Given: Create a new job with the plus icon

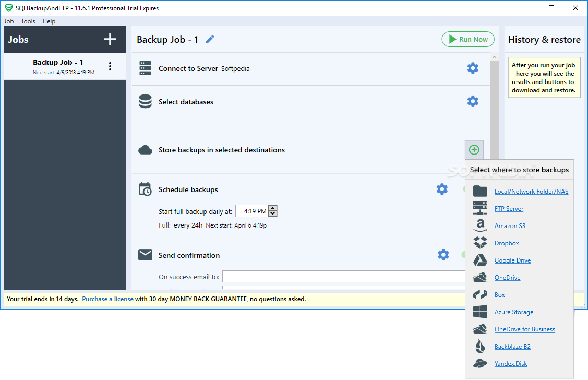Looking at the screenshot, I should coord(110,39).
